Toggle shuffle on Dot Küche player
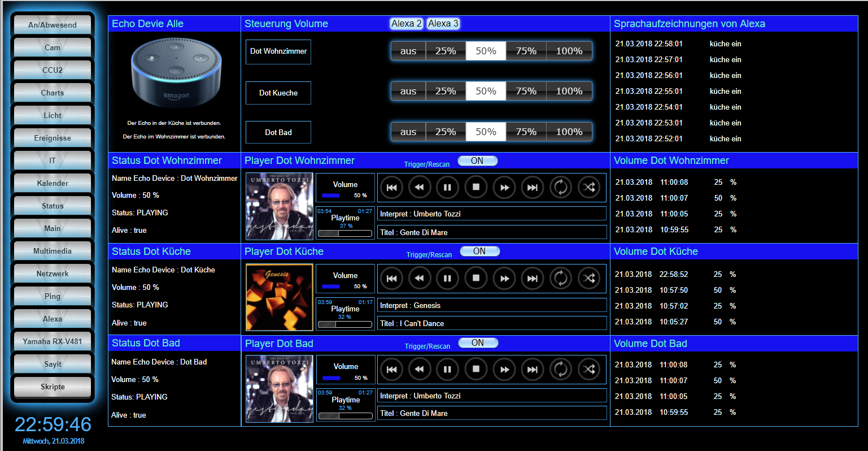 pos(588,278)
